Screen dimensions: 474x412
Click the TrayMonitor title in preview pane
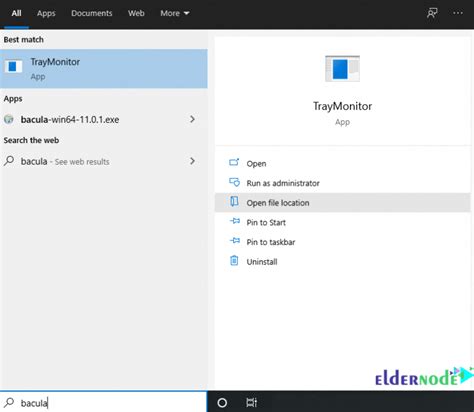[x=342, y=106]
